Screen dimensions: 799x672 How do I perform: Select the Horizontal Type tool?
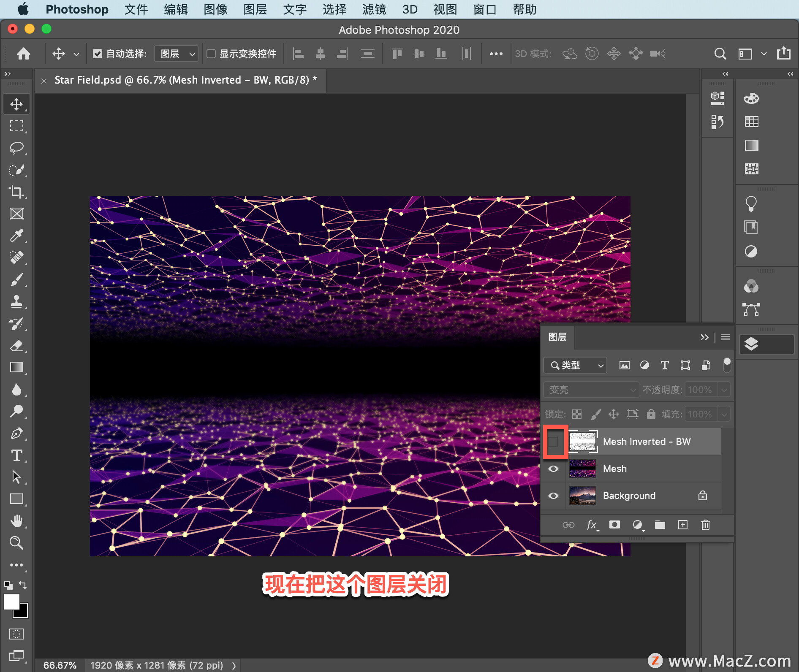coord(16,455)
